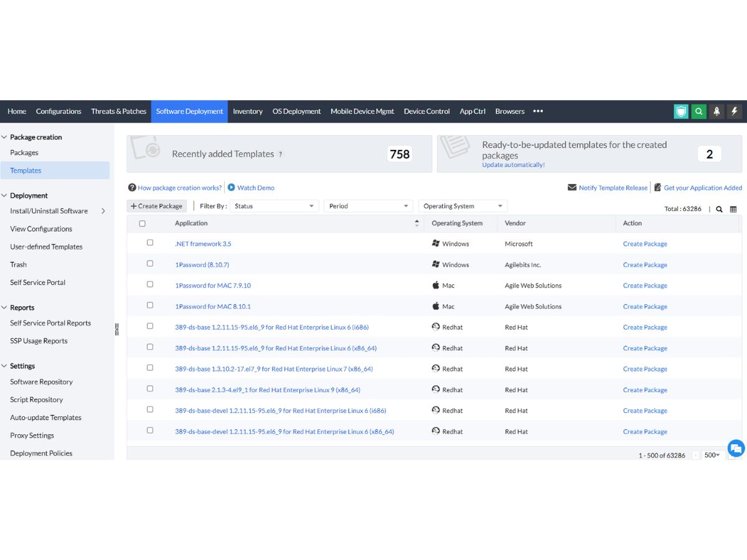Collapse the Reports sidebar section
The image size is (747, 560).
coord(4,307)
